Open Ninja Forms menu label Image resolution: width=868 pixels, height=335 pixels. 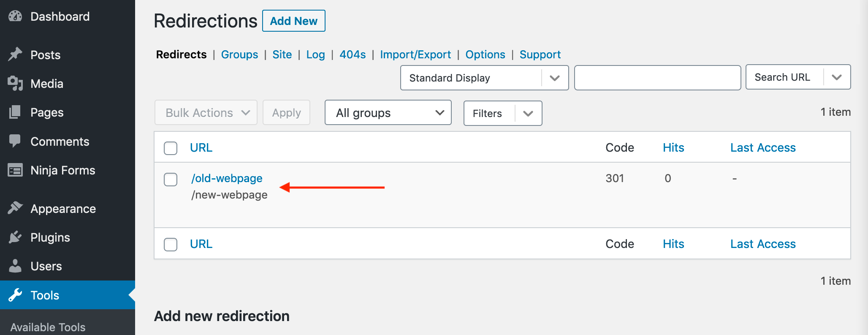[63, 170]
